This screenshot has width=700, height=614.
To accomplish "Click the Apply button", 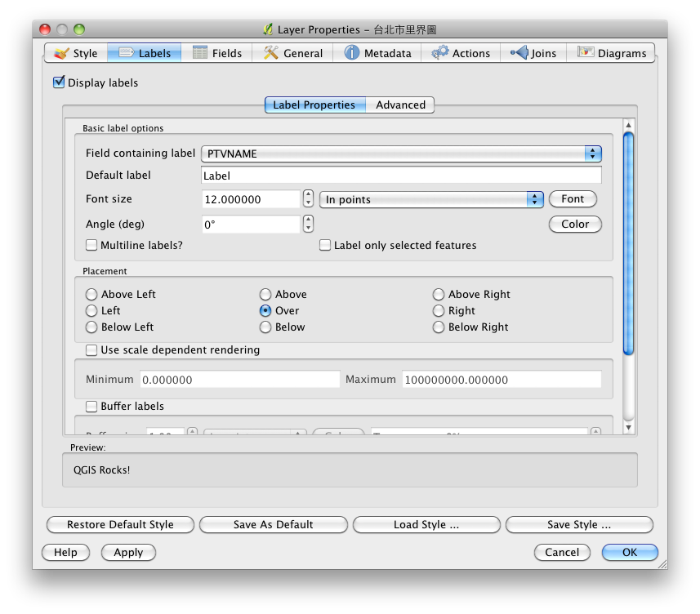I will (128, 553).
